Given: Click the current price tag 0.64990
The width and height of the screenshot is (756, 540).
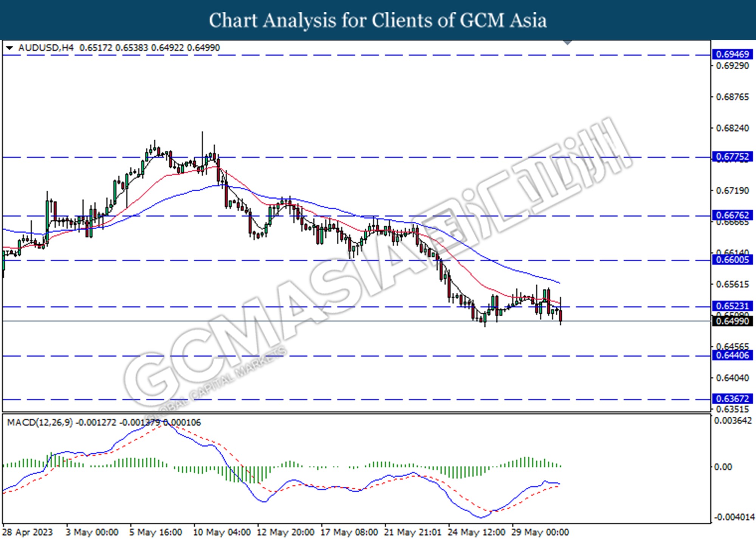Looking at the screenshot, I should 732,321.
